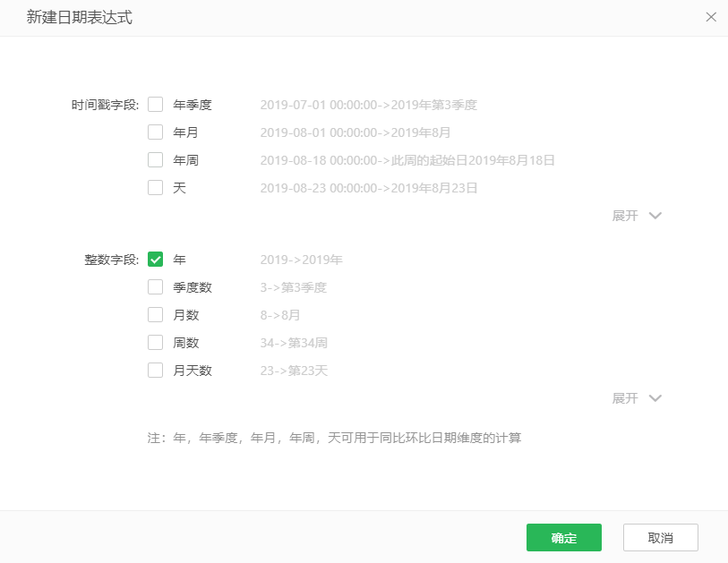Click the dialog title 新建日期表达式
This screenshot has height=563, width=728.
pos(80,17)
